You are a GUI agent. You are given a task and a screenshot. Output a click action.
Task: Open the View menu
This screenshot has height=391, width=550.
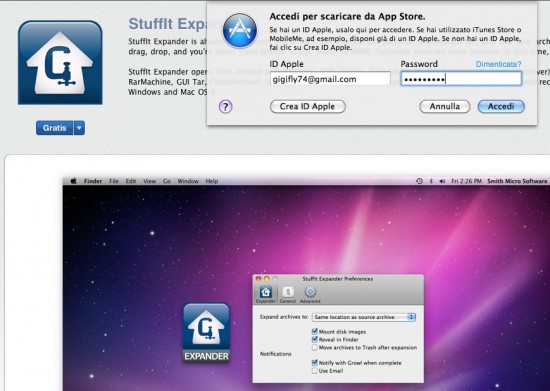tap(149, 181)
